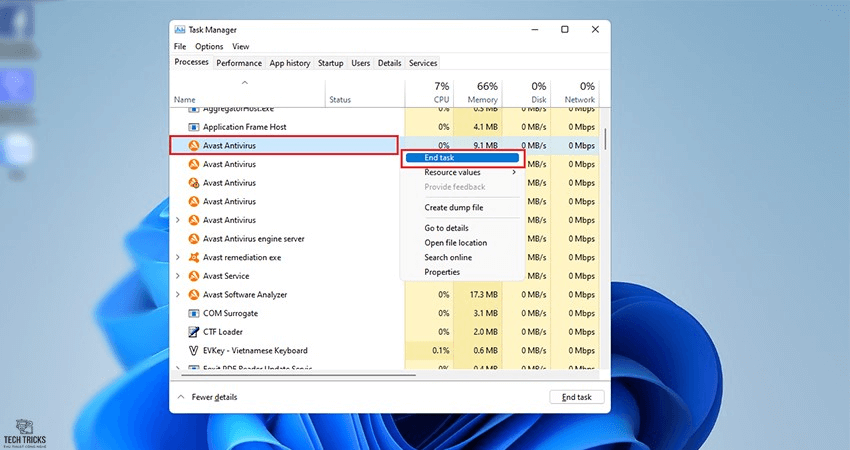Click the vertical scrollbar of the process list
The width and height of the screenshot is (850, 450).
click(604, 139)
